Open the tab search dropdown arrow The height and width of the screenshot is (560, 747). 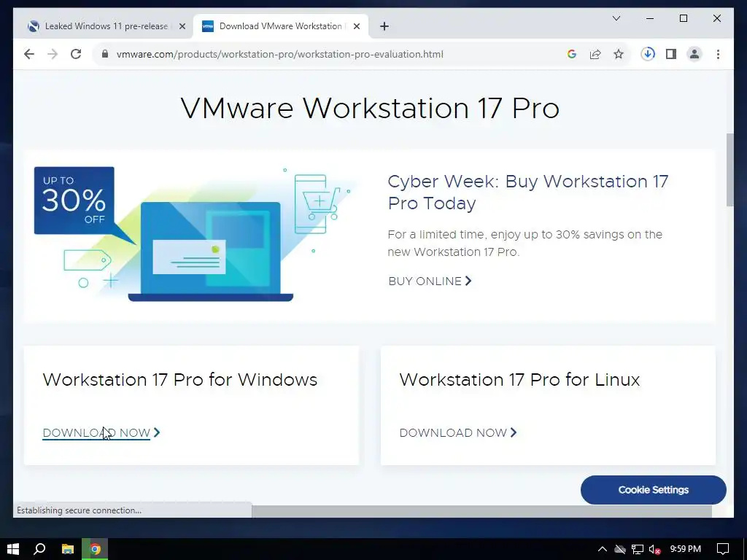tap(616, 18)
